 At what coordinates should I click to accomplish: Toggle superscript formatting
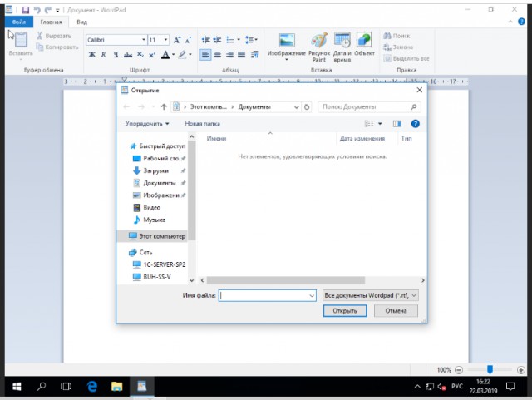tap(152, 54)
